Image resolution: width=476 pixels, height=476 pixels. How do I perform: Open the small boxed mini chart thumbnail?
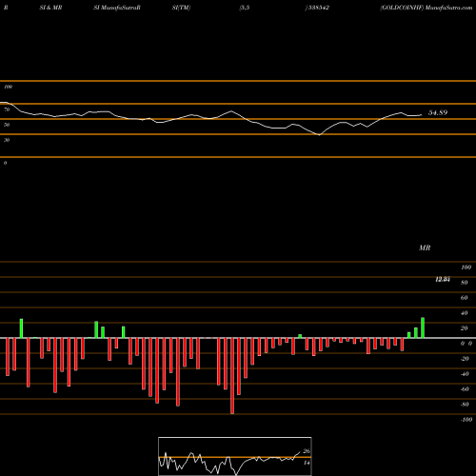coord(235,456)
